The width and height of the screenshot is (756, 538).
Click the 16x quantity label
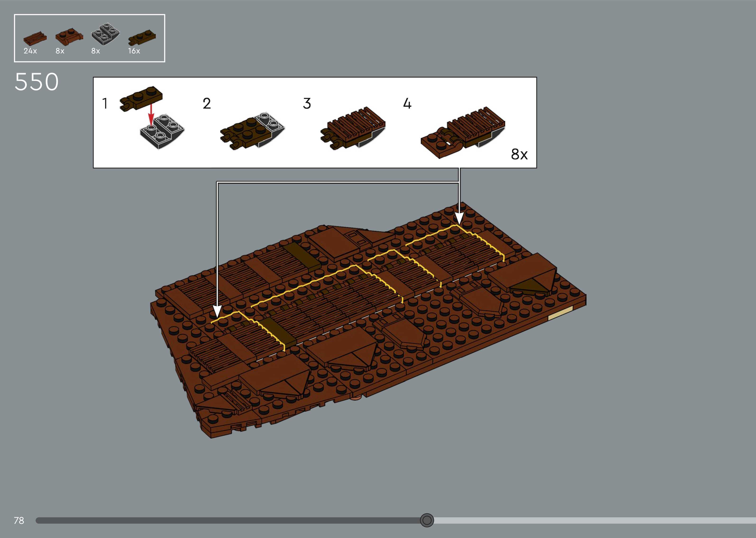[x=134, y=51]
